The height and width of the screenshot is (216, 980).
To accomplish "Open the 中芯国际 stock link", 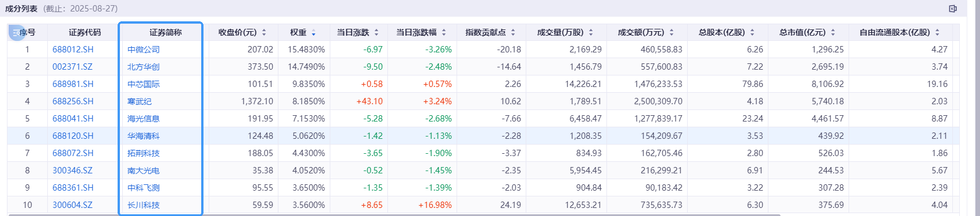I will (x=144, y=84).
